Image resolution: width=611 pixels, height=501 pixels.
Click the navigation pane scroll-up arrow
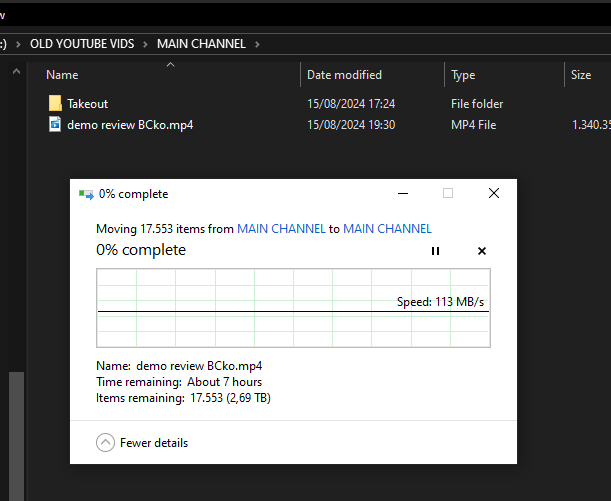point(16,71)
